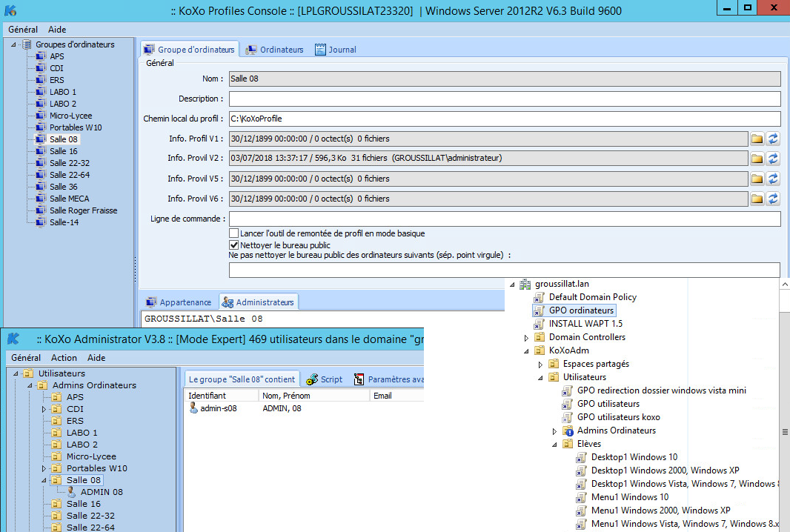Open folder for Info. Provil V5
Screen dimensions: 790x532
(x=757, y=179)
